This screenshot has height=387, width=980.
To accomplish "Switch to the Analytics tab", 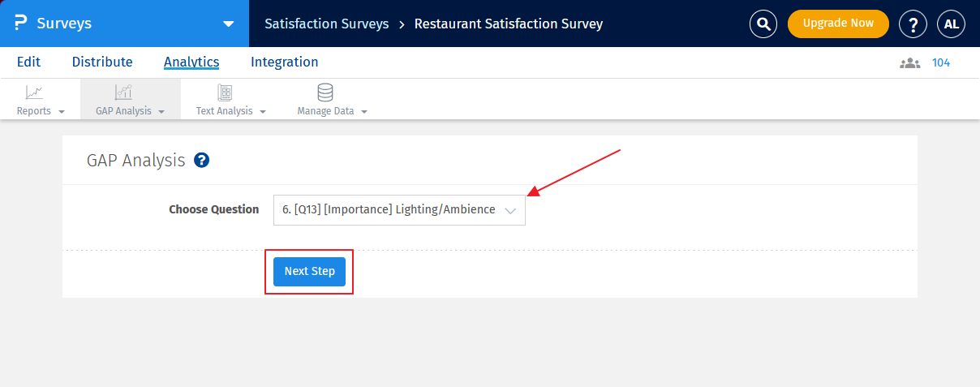I will 191,62.
